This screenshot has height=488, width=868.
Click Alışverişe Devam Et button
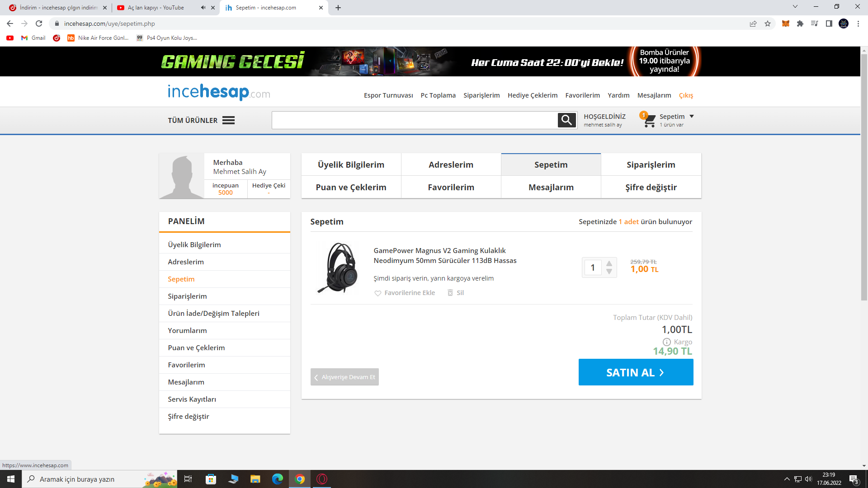pyautogui.click(x=344, y=377)
